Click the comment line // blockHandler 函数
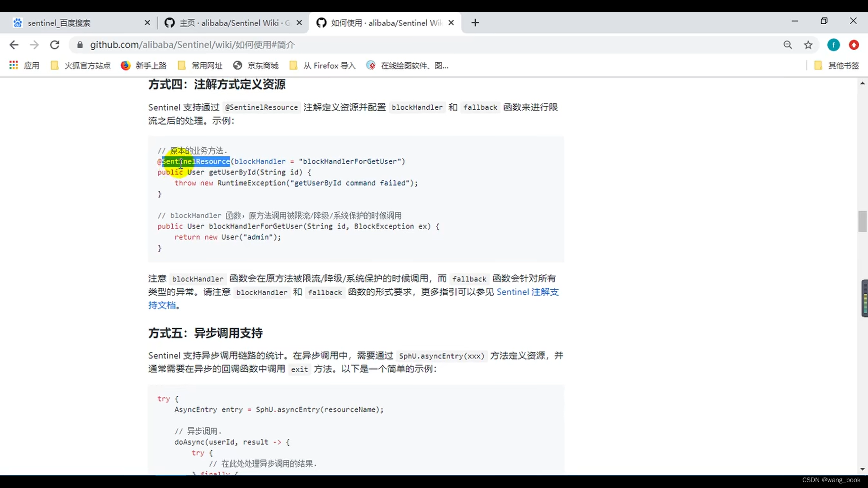Image resolution: width=868 pixels, height=488 pixels. [279, 216]
